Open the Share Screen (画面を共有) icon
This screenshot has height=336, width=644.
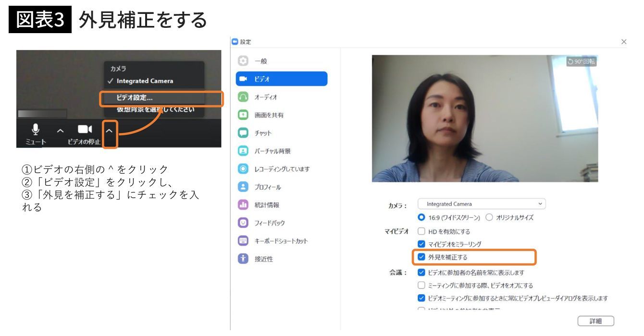(x=243, y=115)
